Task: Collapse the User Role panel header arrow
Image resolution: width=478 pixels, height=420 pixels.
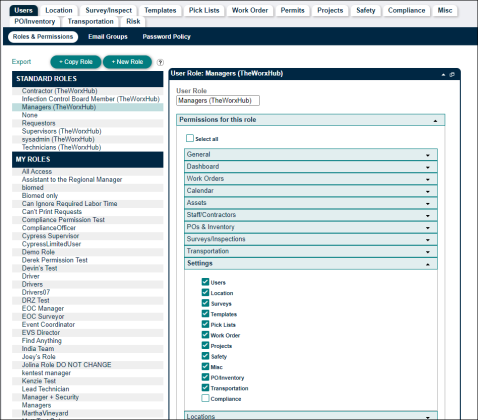Action: [x=443, y=75]
